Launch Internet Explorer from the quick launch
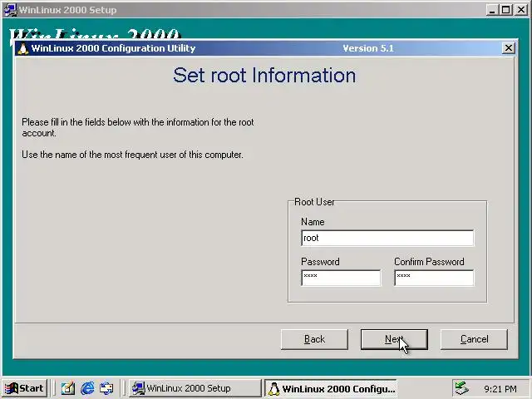 87,388
